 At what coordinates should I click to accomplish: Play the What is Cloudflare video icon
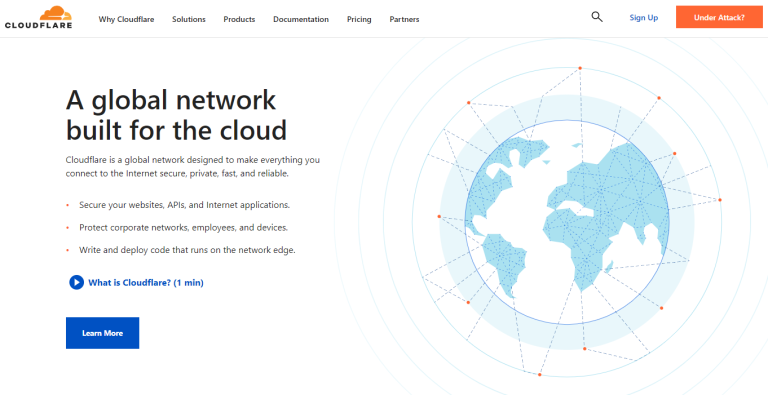76,282
